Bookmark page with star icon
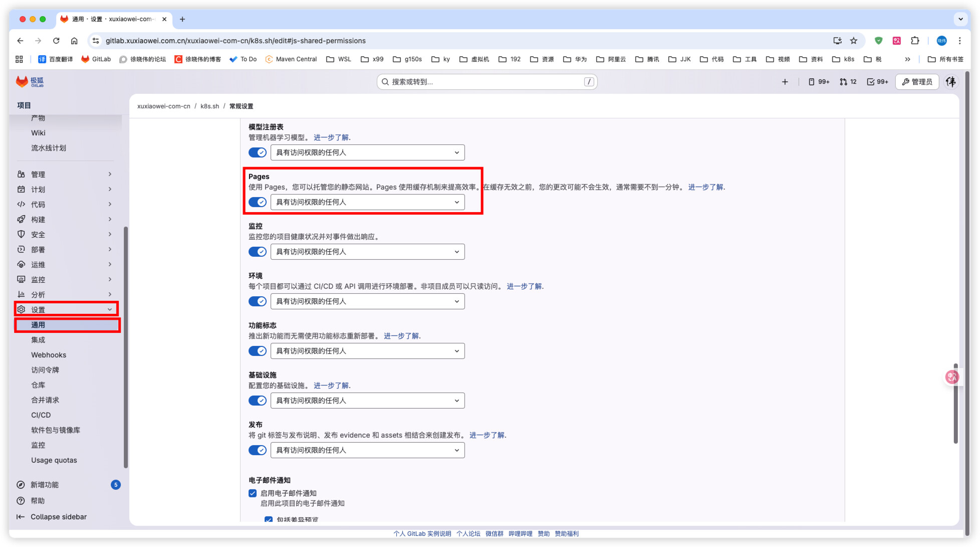This screenshot has width=980, height=547. (854, 41)
